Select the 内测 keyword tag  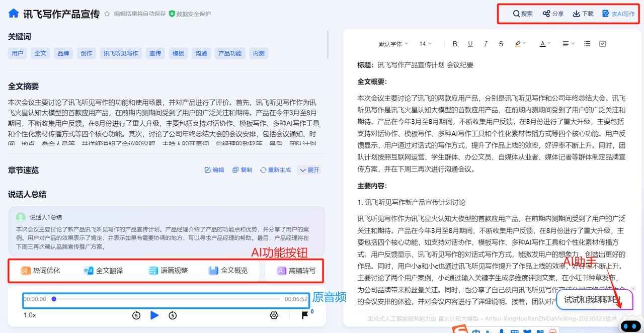coord(259,53)
